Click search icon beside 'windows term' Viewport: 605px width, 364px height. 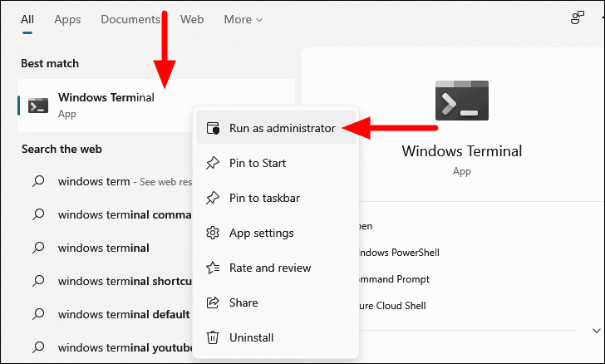tap(38, 181)
